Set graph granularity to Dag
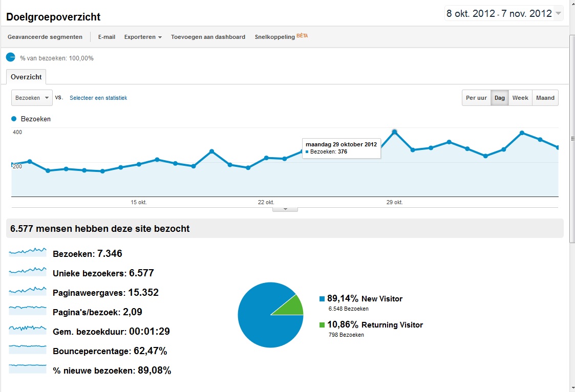 (499, 98)
